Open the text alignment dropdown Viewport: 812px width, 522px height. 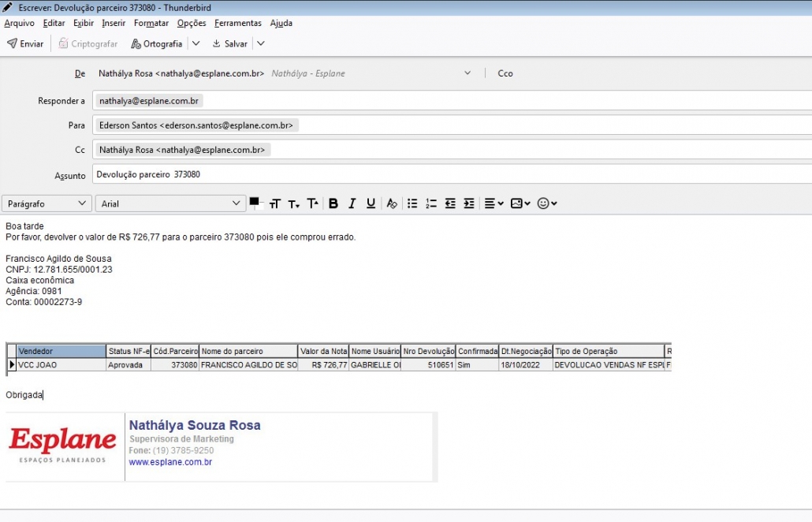tap(494, 203)
